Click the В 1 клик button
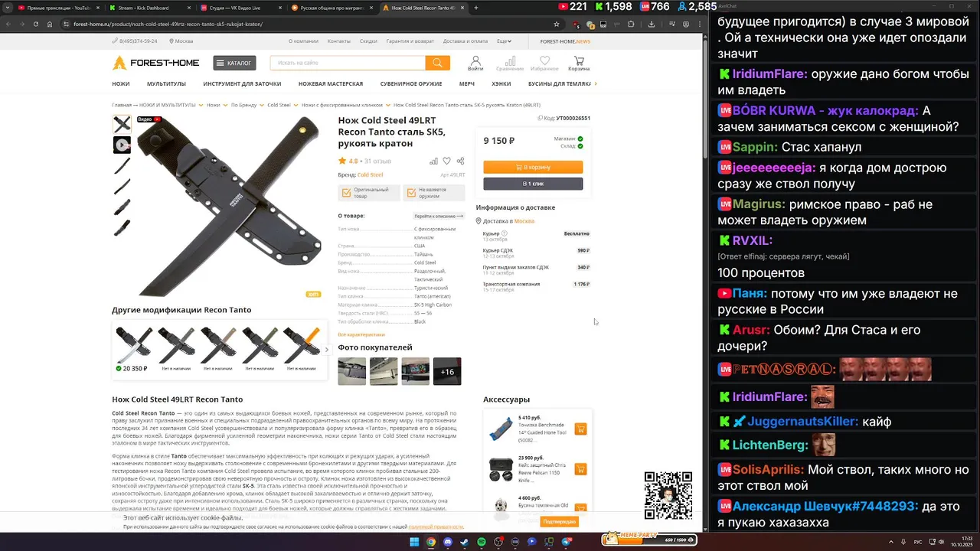The width and height of the screenshot is (980, 551). coord(533,184)
